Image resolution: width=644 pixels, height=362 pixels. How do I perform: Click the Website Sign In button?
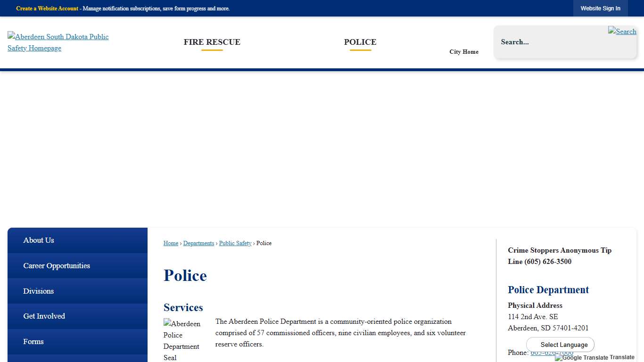coord(600,8)
